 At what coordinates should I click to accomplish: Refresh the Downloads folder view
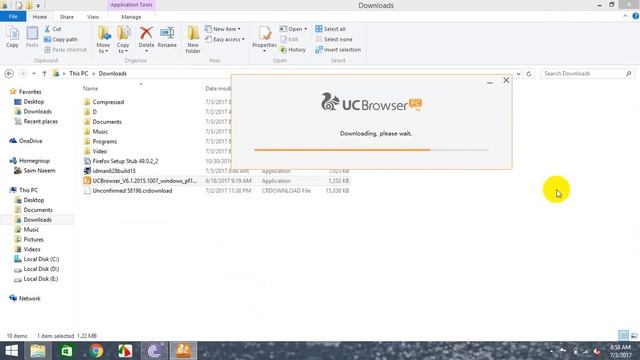(529, 74)
